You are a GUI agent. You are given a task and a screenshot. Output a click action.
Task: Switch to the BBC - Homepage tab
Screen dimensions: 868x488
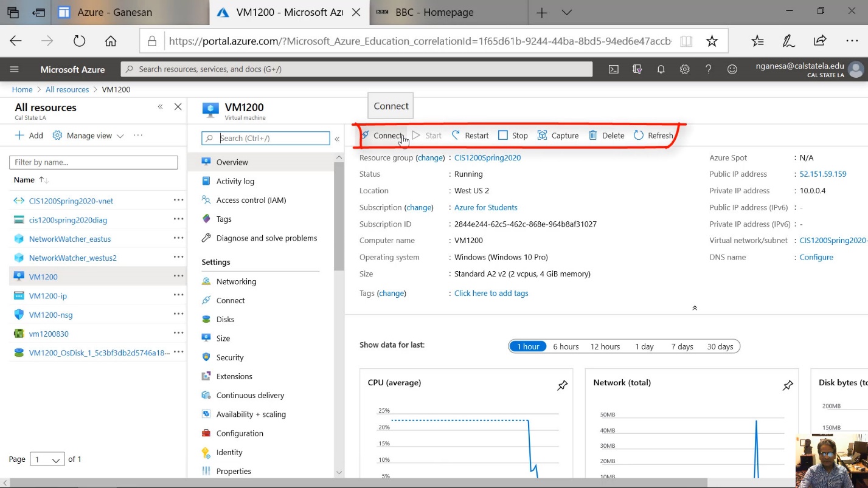[434, 12]
